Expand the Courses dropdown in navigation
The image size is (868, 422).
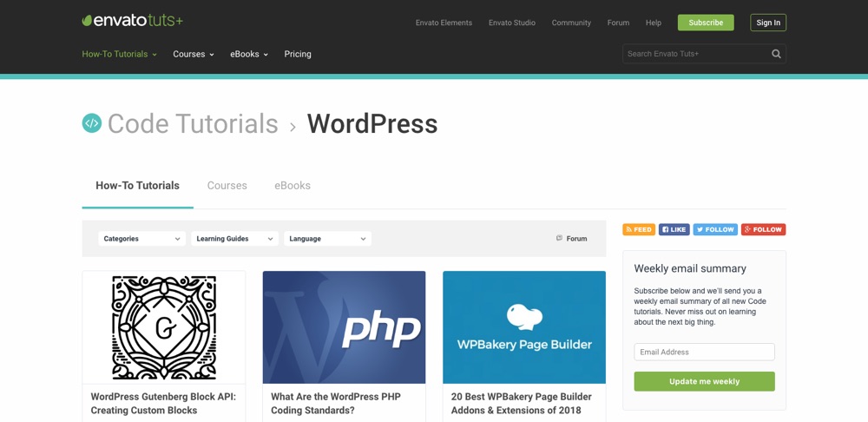click(194, 54)
